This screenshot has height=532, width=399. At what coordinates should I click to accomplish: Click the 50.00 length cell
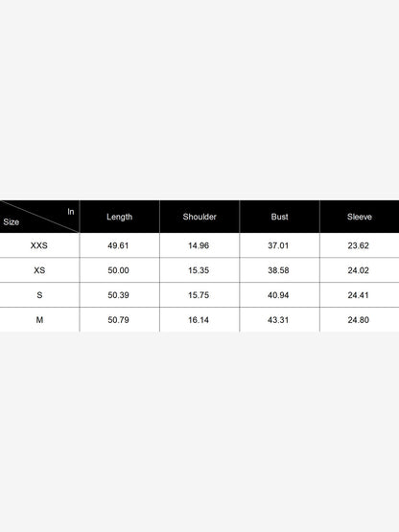[120, 270]
